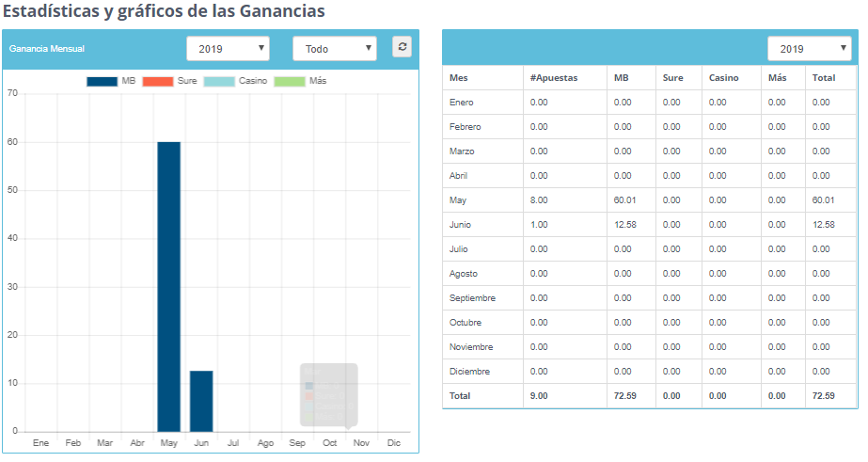Select the Agosto row label
This screenshot has height=462, width=868.
(x=464, y=274)
